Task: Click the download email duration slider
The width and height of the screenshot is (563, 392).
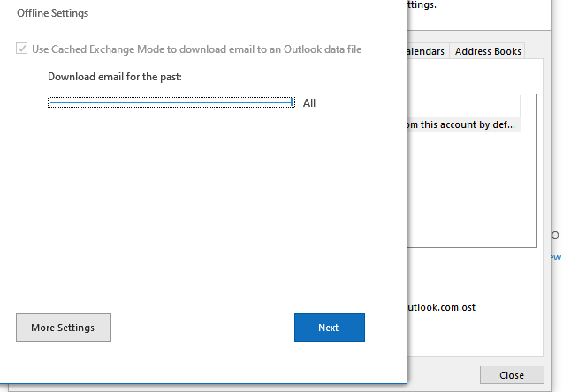Action: [171, 103]
